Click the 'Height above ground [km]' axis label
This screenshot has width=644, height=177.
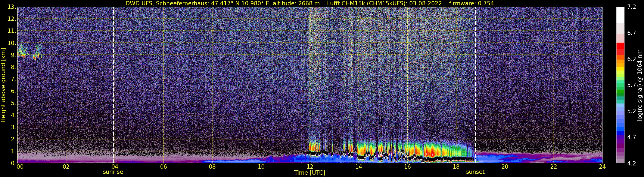click(3, 85)
